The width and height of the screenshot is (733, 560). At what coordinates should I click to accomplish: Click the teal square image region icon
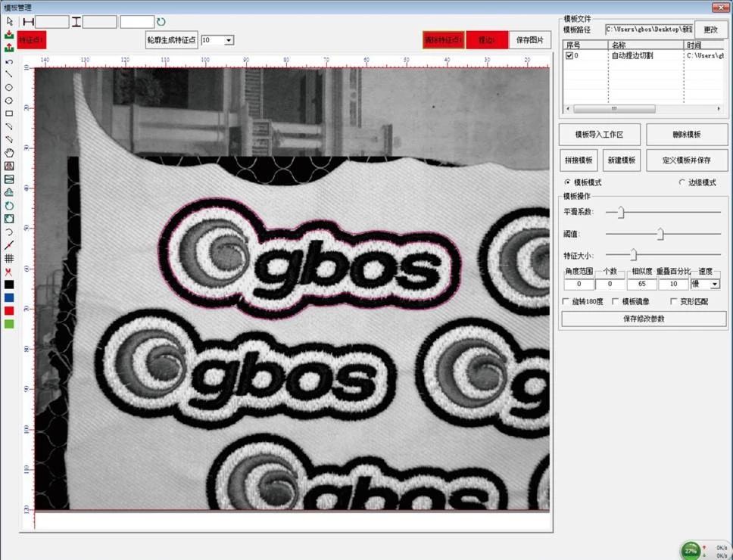pos(9,219)
